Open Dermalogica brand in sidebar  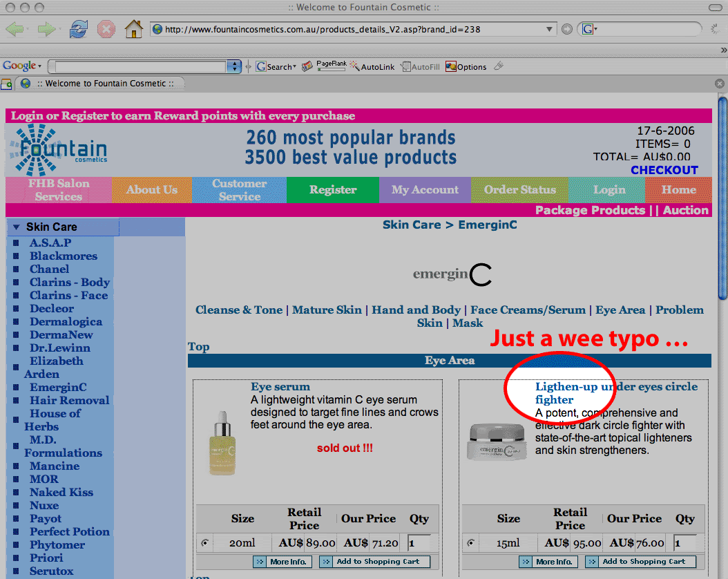coord(66,322)
